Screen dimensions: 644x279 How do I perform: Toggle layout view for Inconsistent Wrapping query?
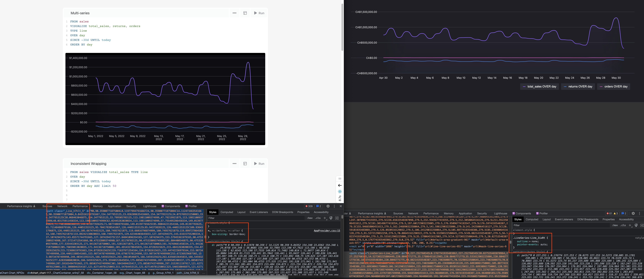point(245,164)
